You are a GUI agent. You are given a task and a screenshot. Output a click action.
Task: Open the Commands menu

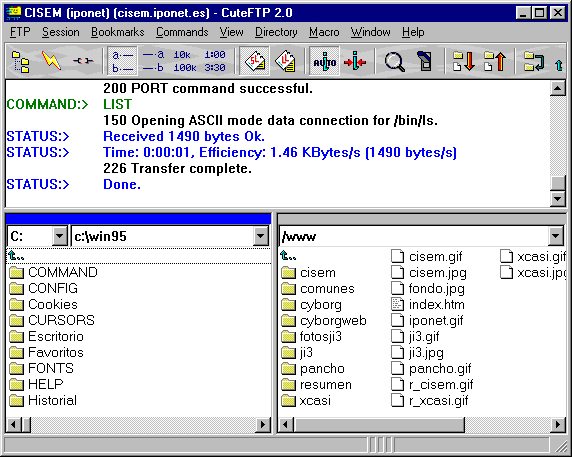click(182, 32)
